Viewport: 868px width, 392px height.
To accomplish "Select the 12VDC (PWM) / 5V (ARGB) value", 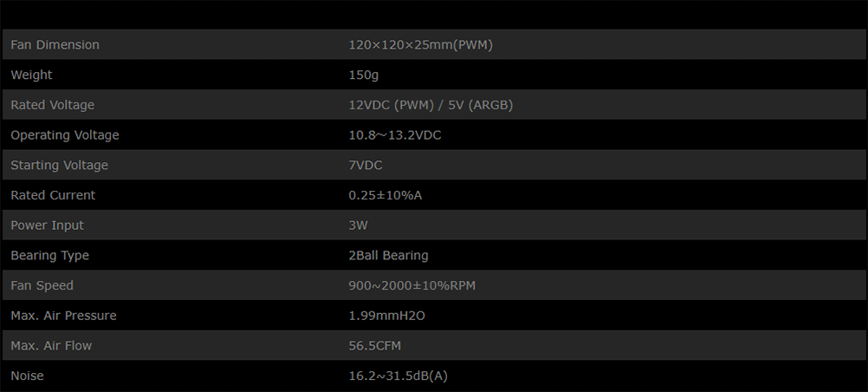I will pyautogui.click(x=431, y=105).
